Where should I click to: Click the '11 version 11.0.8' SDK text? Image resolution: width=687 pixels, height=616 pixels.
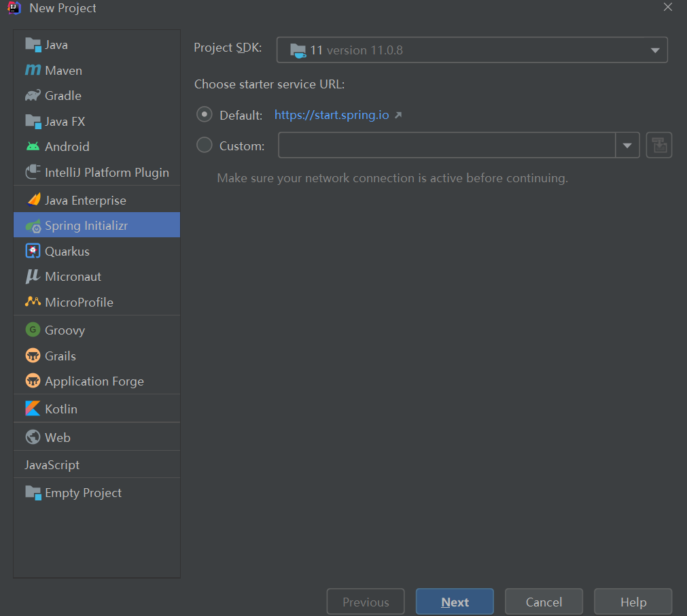356,50
